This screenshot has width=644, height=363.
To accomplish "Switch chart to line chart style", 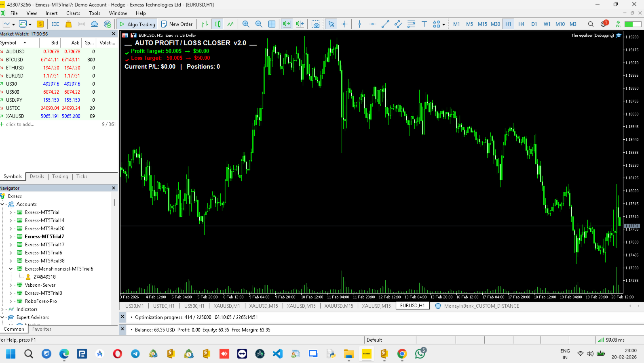I will pos(230,24).
